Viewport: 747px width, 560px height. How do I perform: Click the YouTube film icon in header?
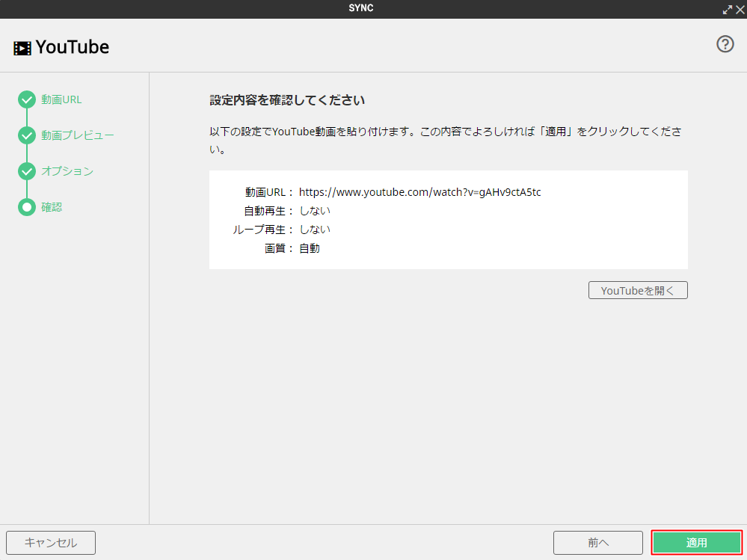pyautogui.click(x=22, y=48)
